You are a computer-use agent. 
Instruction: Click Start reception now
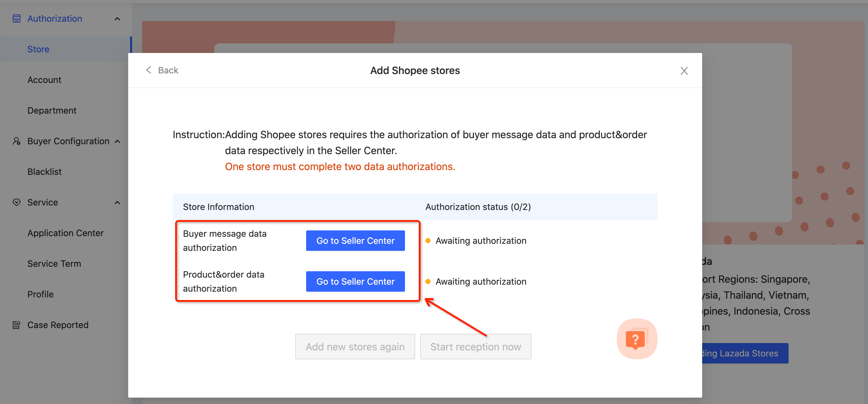[475, 346]
